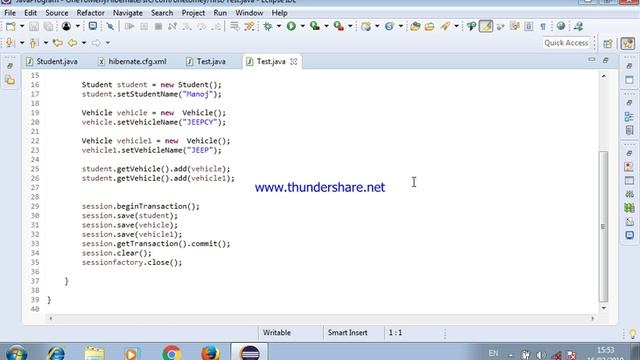Click the Package Explorer icon in left trim

coord(10,80)
